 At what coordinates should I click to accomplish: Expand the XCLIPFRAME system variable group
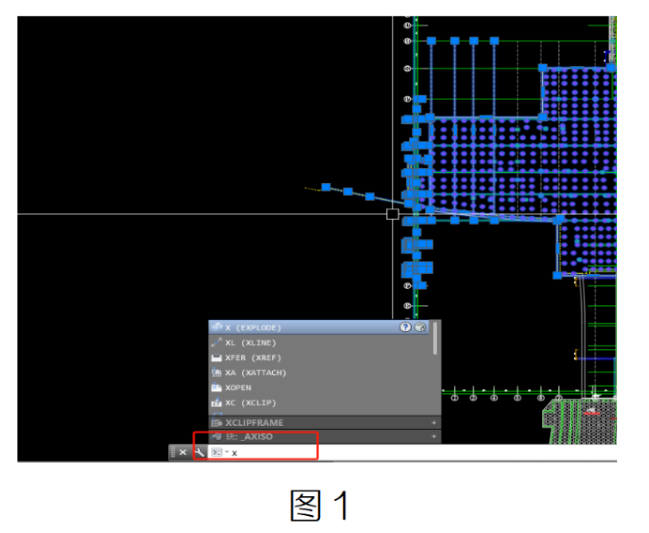[434, 423]
